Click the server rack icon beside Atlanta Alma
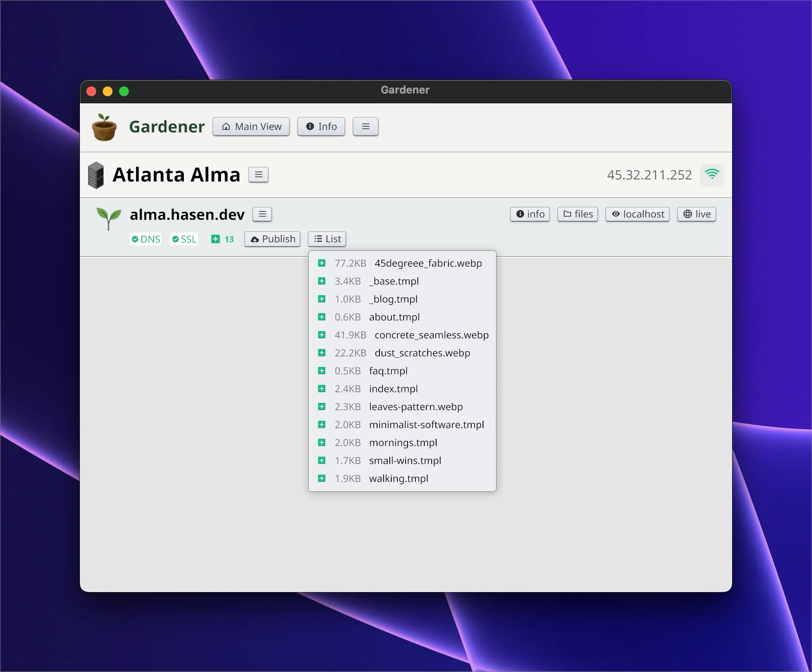This screenshot has height=672, width=812. click(x=96, y=175)
